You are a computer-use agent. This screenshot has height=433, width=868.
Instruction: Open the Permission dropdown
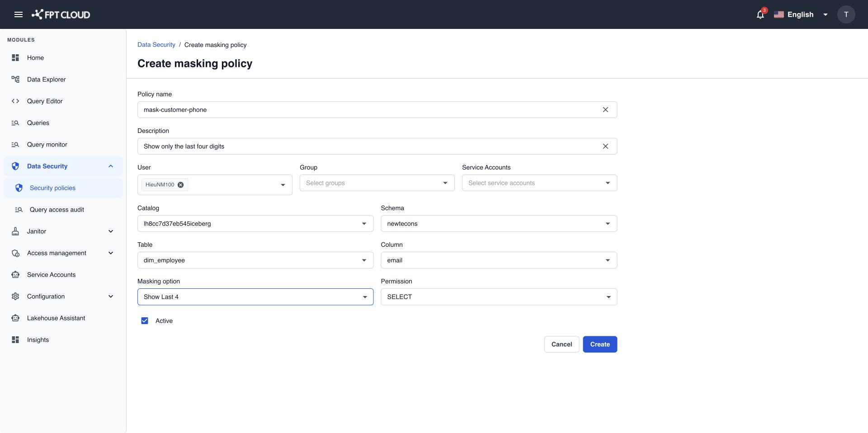[x=499, y=297]
